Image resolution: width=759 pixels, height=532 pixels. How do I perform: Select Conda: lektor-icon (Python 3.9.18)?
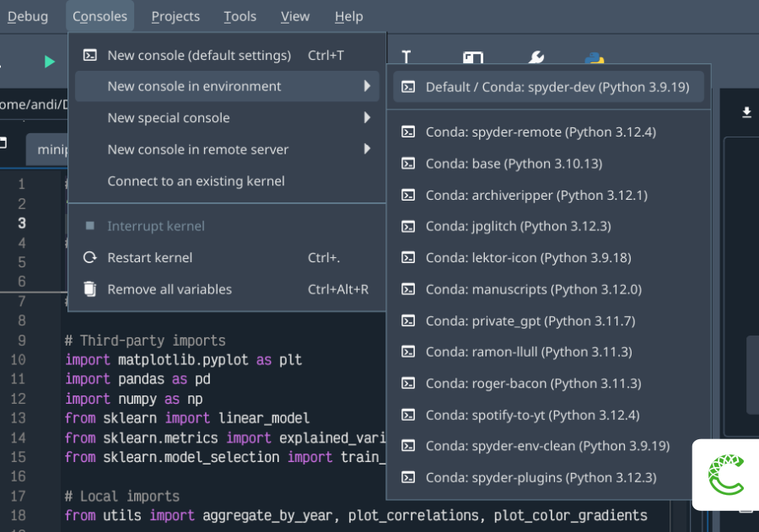point(548,257)
